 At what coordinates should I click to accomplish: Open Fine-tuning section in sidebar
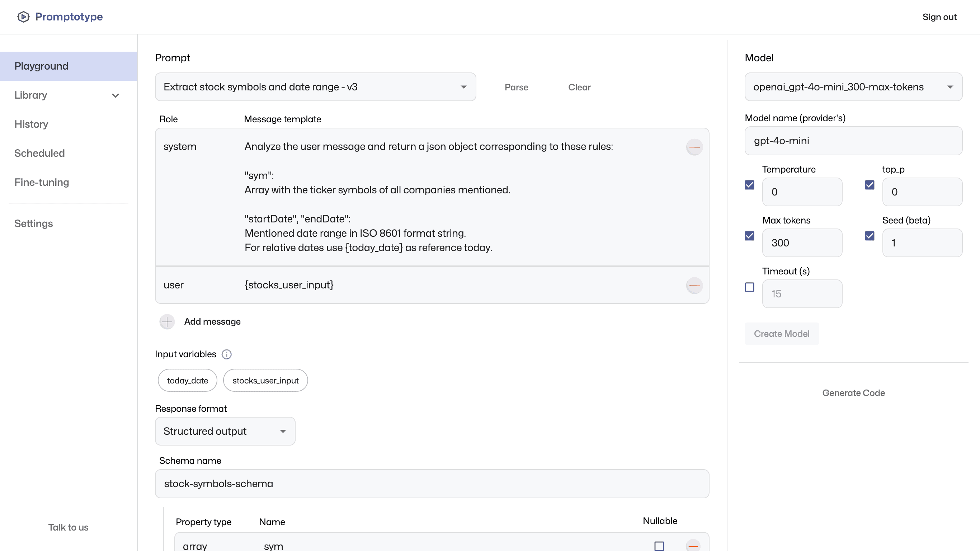pyautogui.click(x=42, y=182)
